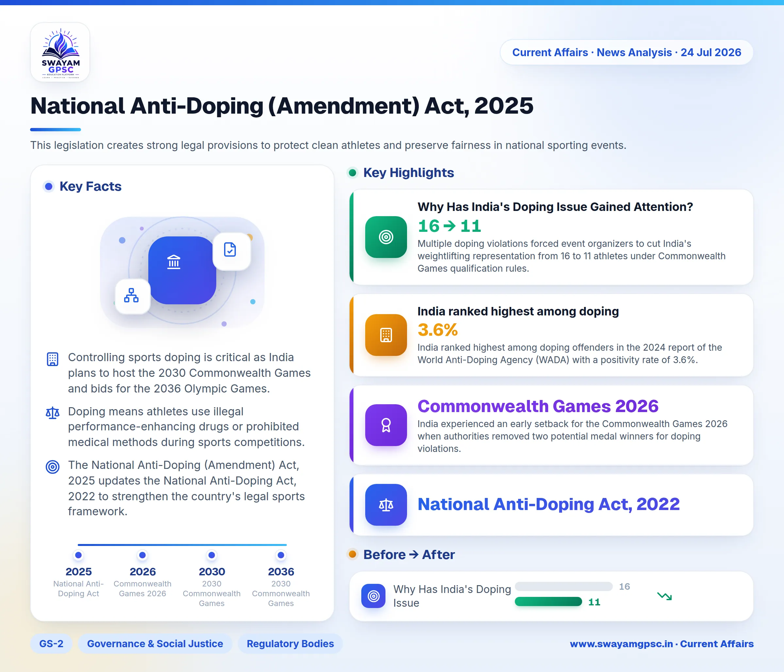Viewport: 784px width, 672px height.
Task: Select the 2026 timeline marker
Action: coord(142,555)
